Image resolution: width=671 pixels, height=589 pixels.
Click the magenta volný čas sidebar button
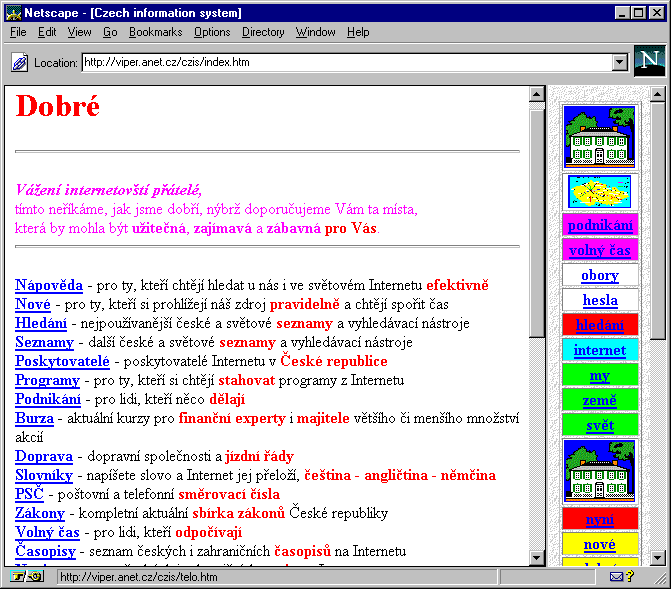click(x=600, y=250)
